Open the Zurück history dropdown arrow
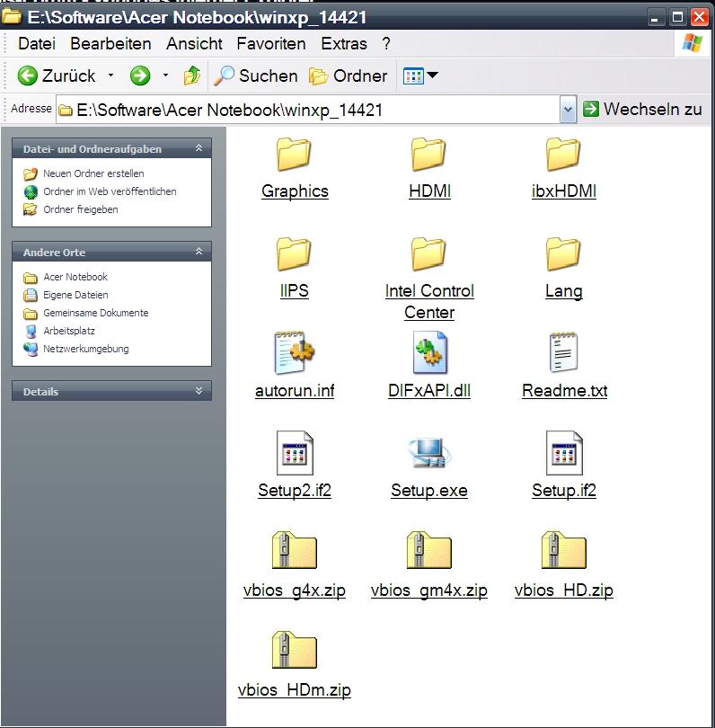 tap(110, 75)
